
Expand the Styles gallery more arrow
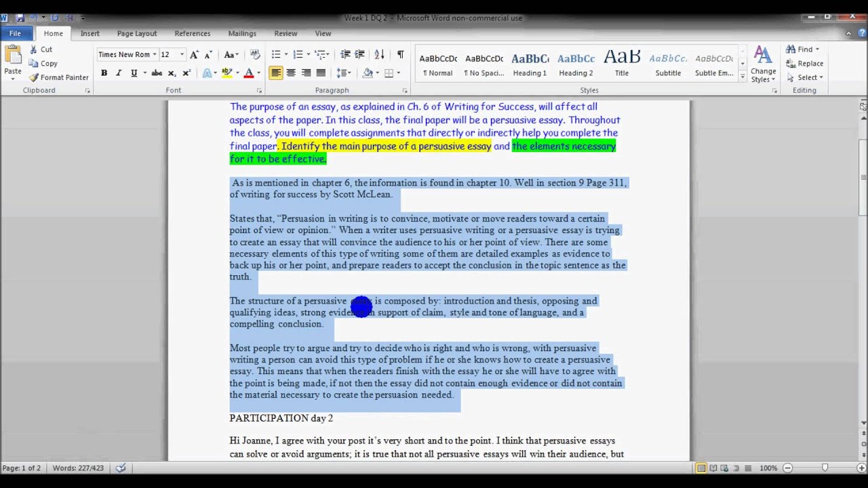tap(743, 77)
